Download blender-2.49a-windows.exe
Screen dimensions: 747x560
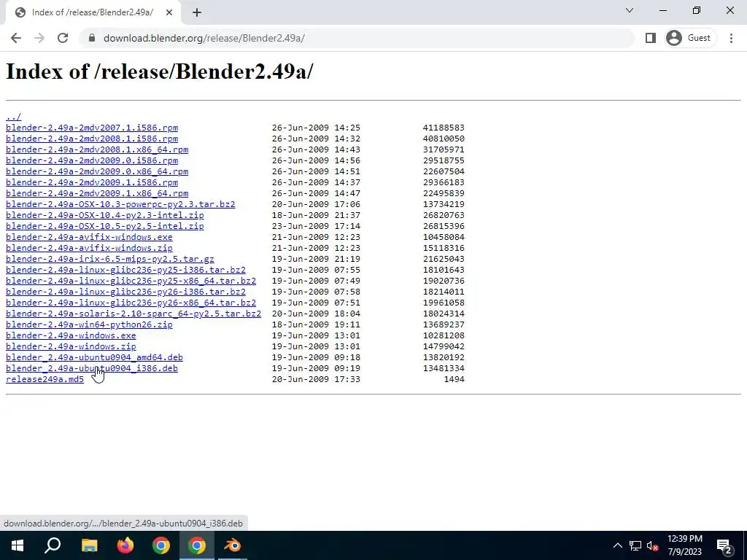coord(71,335)
